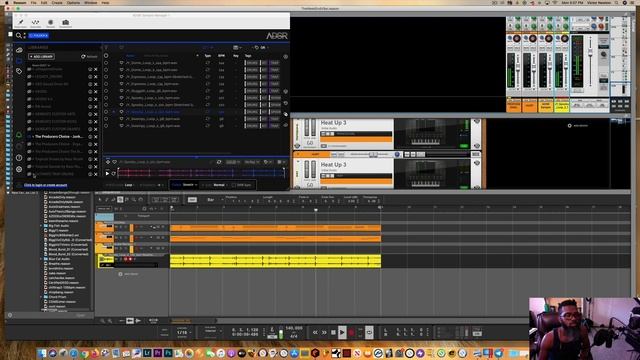Toggle loop mode in the transport bar
The width and height of the screenshot is (640, 360).
369,333
